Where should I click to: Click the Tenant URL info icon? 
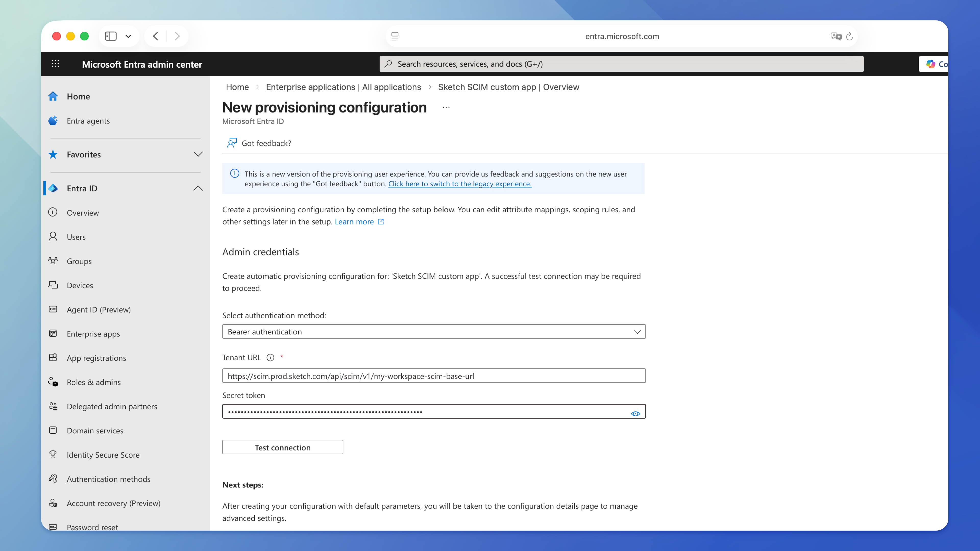click(x=270, y=357)
